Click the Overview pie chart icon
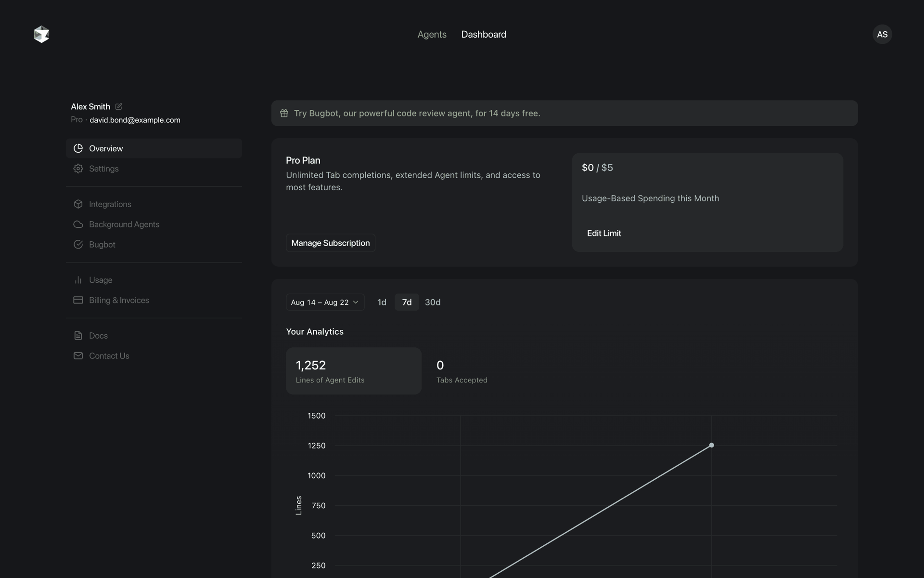 point(78,148)
